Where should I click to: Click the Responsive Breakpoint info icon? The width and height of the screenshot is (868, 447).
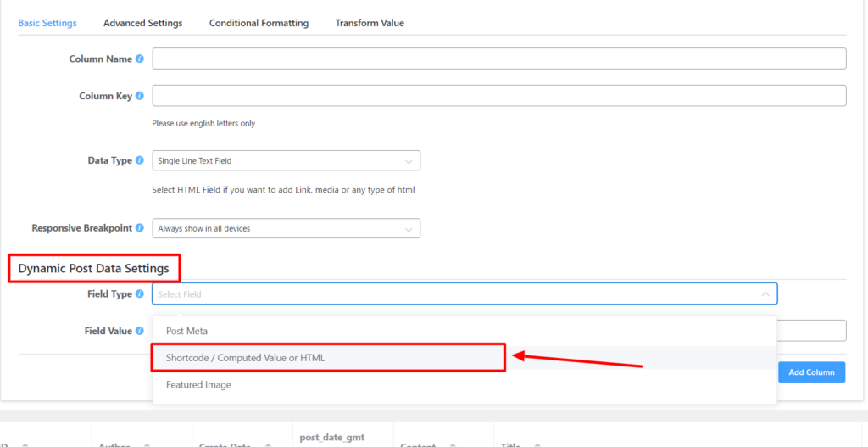[140, 229]
